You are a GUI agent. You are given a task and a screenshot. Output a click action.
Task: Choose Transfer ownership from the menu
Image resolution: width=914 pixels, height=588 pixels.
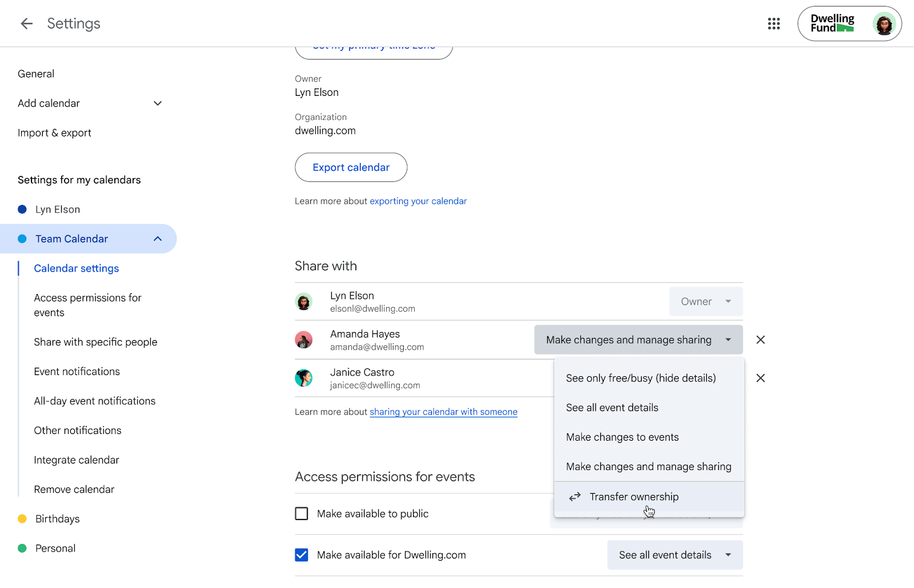pos(634,497)
